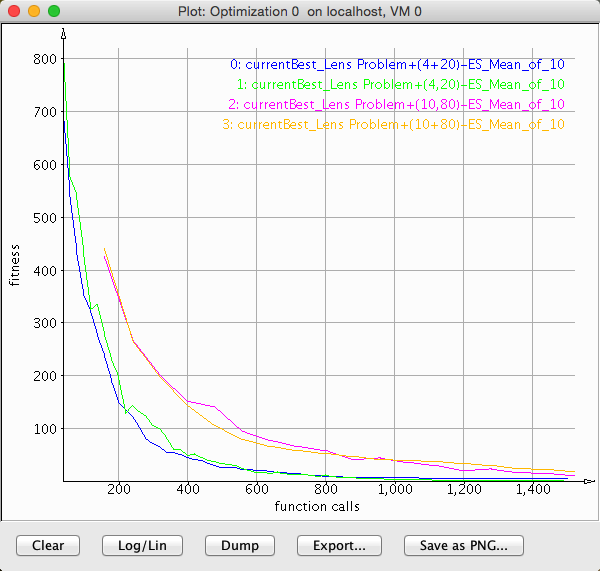Click the 'function calls' x-axis label
The width and height of the screenshot is (600, 571).
(317, 506)
